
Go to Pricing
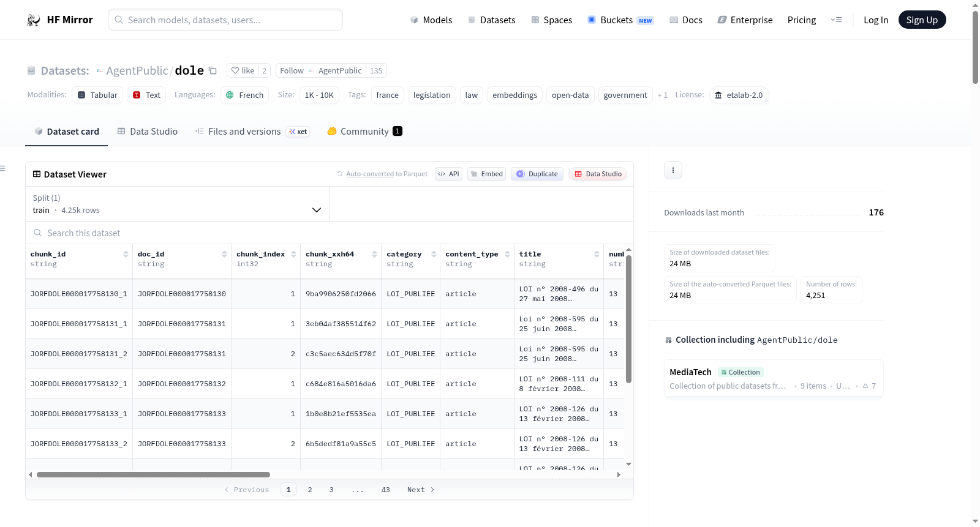pyautogui.click(x=802, y=20)
